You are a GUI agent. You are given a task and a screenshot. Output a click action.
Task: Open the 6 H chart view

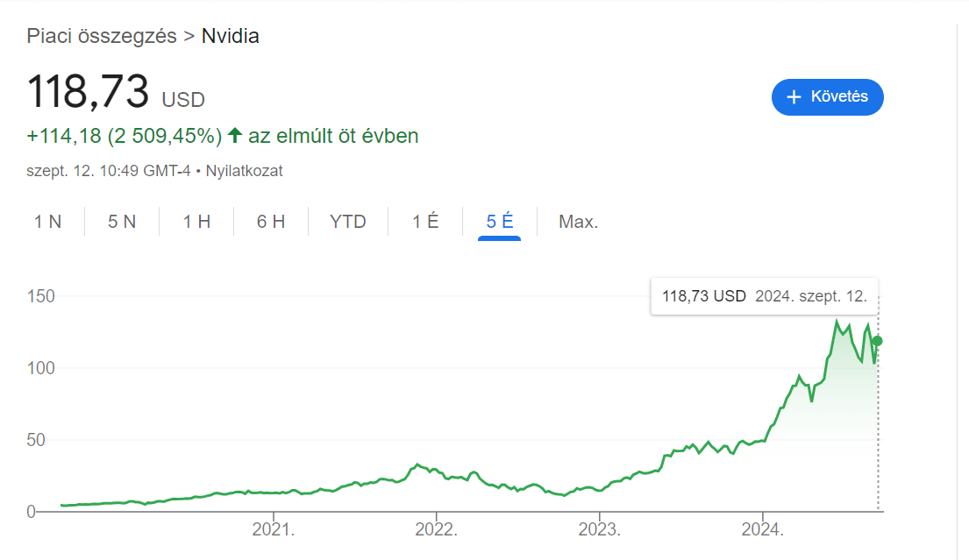(x=271, y=222)
